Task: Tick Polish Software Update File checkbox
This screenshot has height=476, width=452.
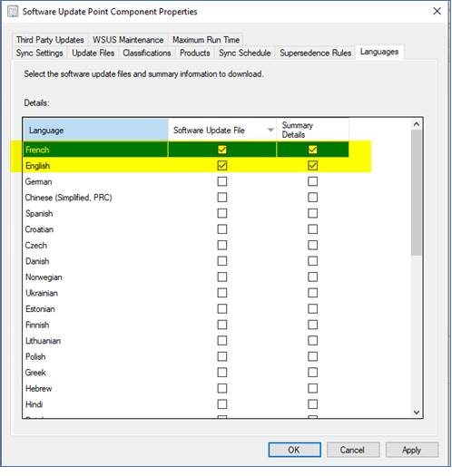Action: coord(222,356)
